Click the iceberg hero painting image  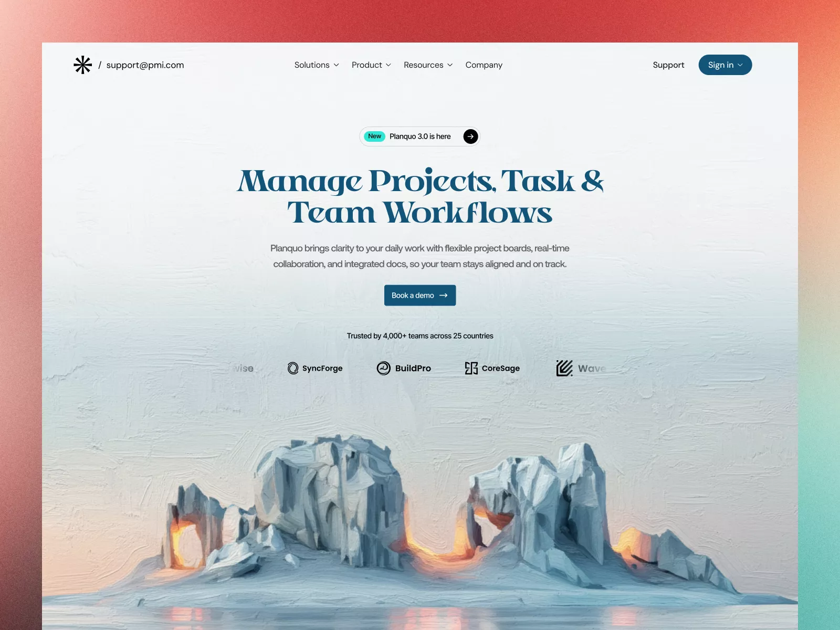(x=420, y=514)
